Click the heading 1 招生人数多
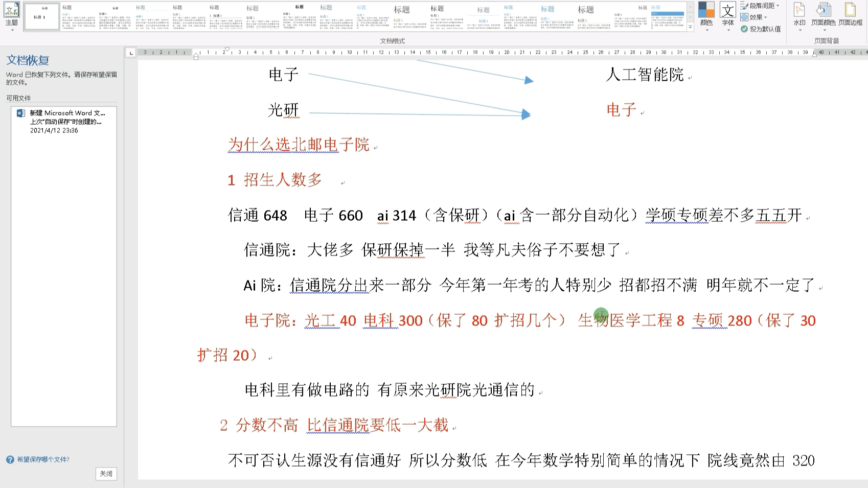The height and width of the screenshot is (488, 868). coord(275,180)
